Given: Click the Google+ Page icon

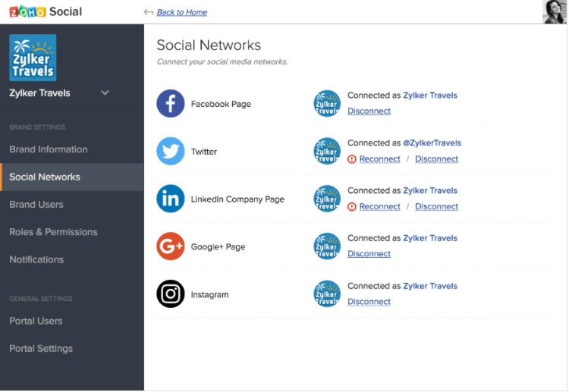Looking at the screenshot, I should 171,246.
